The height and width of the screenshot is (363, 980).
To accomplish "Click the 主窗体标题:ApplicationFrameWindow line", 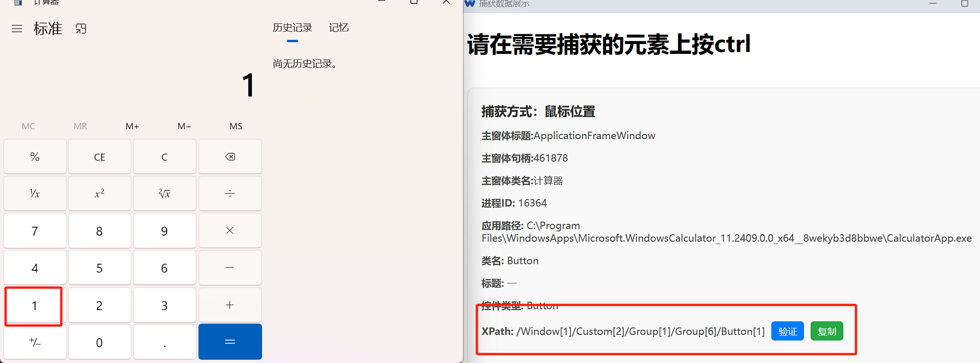I will [568, 135].
